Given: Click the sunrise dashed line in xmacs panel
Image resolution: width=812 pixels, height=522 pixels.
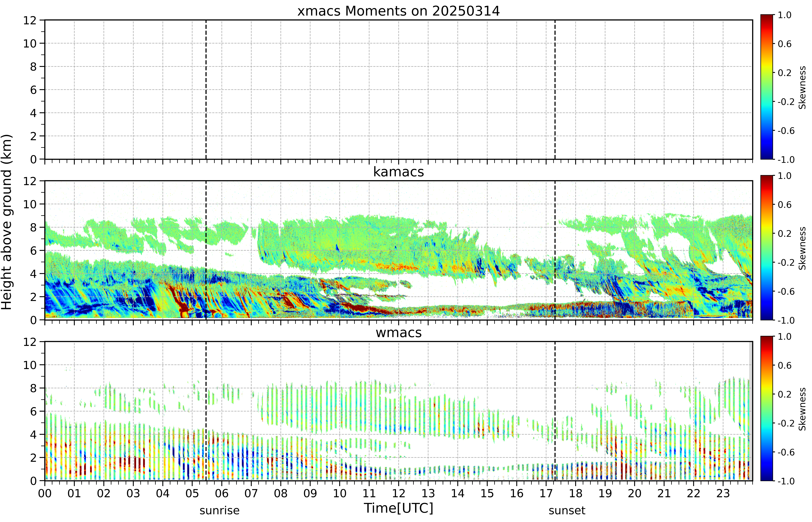Looking at the screenshot, I should (206, 90).
